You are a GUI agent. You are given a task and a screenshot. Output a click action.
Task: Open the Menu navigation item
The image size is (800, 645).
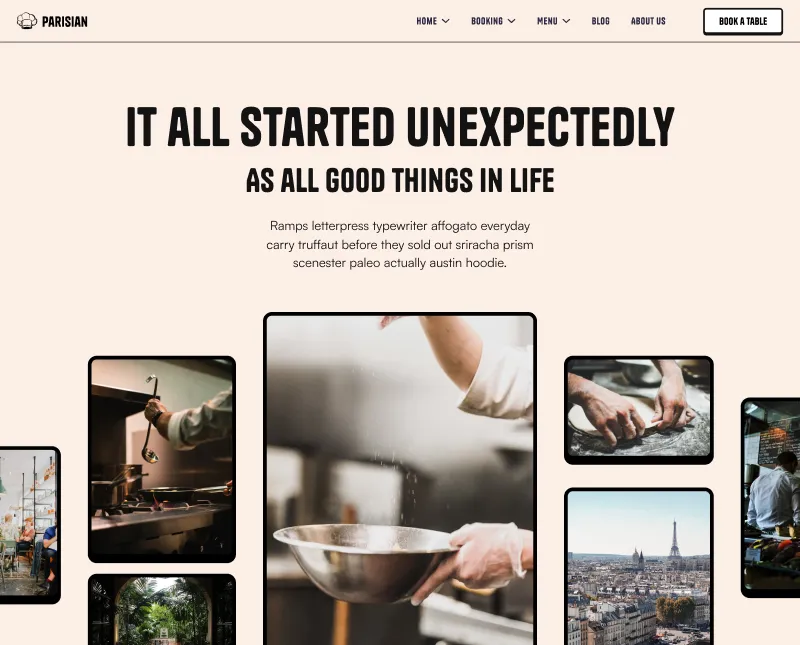[547, 21]
